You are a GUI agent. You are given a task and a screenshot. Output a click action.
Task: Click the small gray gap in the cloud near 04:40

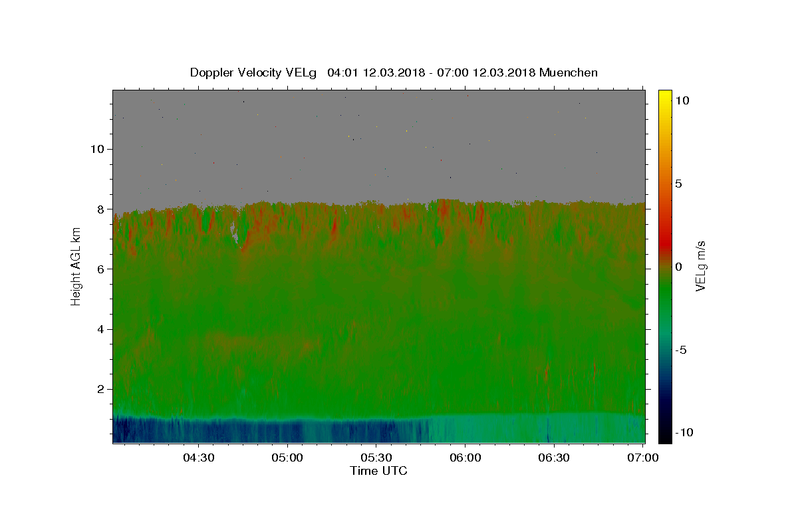pos(234,233)
